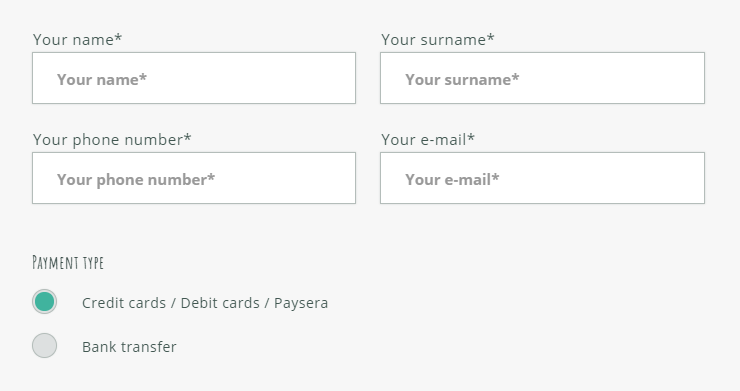Focus the "Your surname" text box
The width and height of the screenshot is (740, 391).
542,78
